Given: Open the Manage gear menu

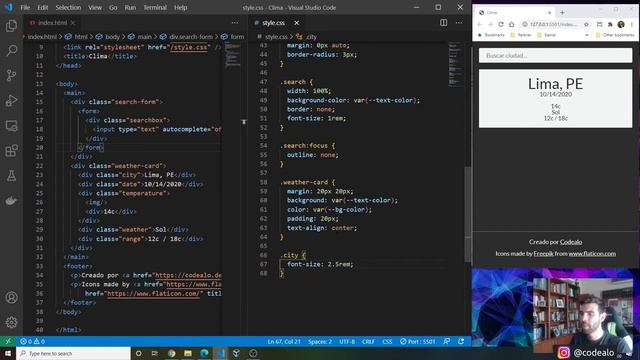Looking at the screenshot, I should [x=11, y=322].
